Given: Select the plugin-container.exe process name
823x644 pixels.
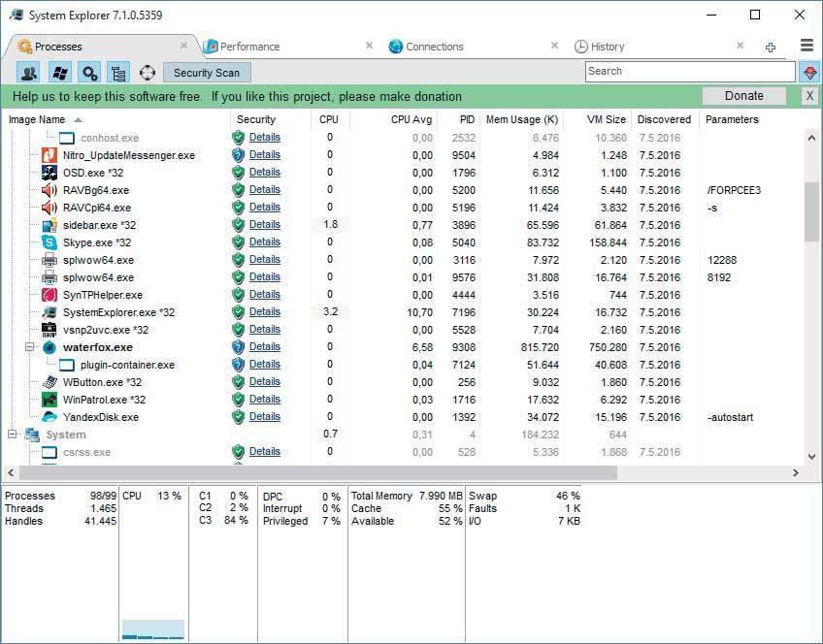Looking at the screenshot, I should click(x=127, y=365).
